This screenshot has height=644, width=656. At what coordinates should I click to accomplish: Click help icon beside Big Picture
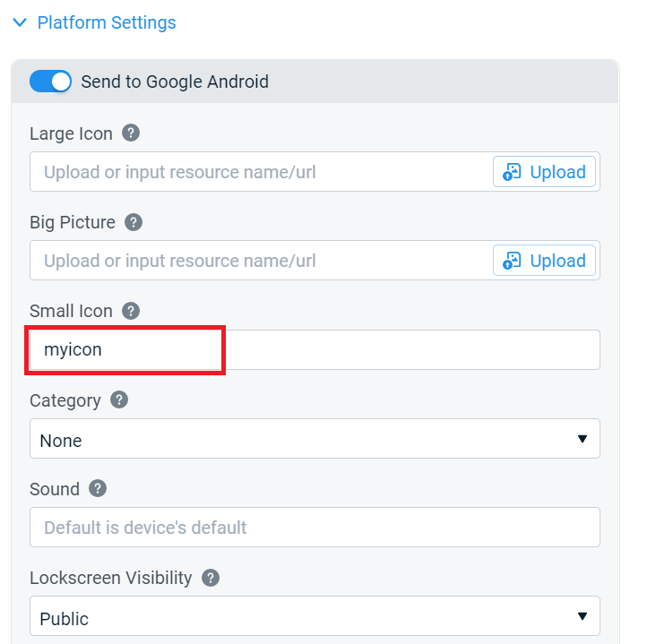(x=134, y=222)
